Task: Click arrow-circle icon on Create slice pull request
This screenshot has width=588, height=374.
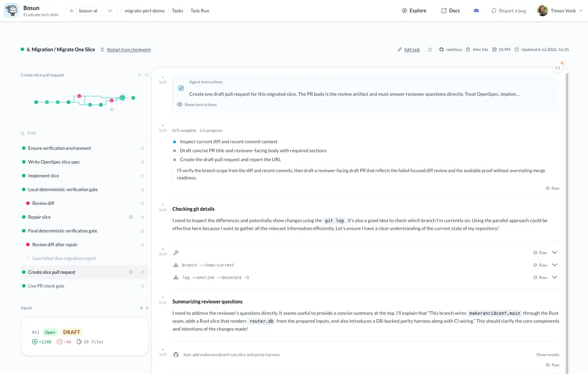Action: (131, 272)
